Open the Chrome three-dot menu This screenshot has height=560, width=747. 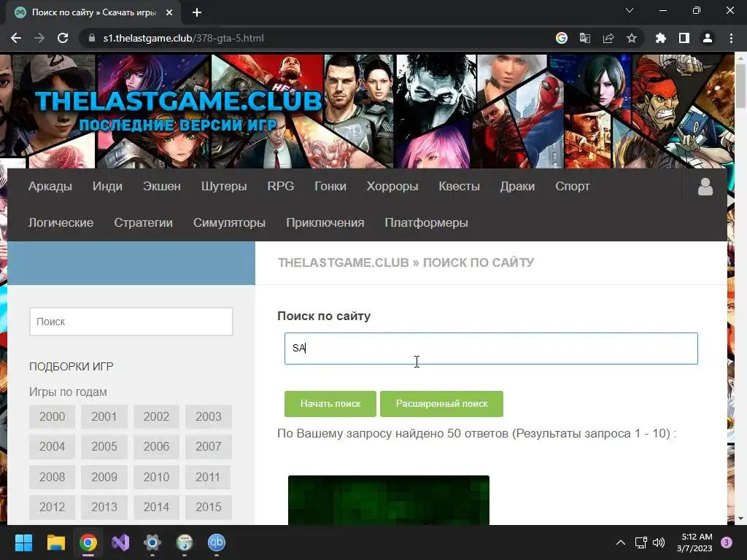click(x=731, y=38)
